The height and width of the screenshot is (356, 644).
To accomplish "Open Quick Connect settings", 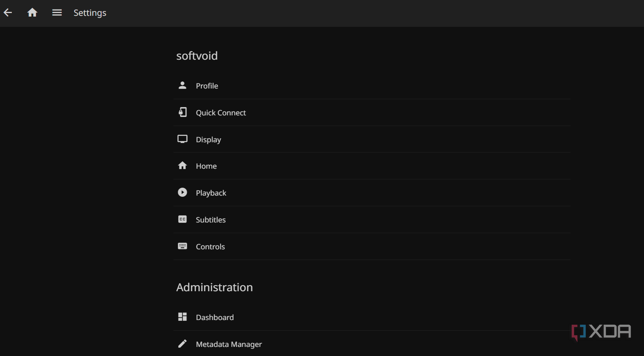I will click(372, 113).
